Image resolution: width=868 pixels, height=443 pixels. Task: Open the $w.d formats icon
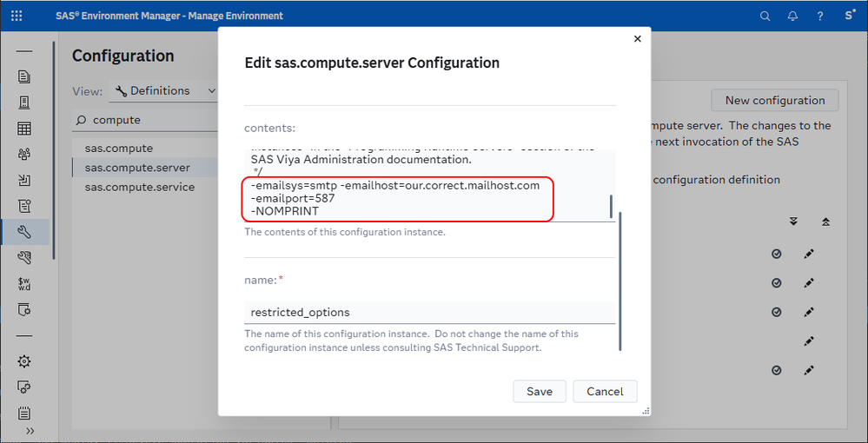[24, 283]
